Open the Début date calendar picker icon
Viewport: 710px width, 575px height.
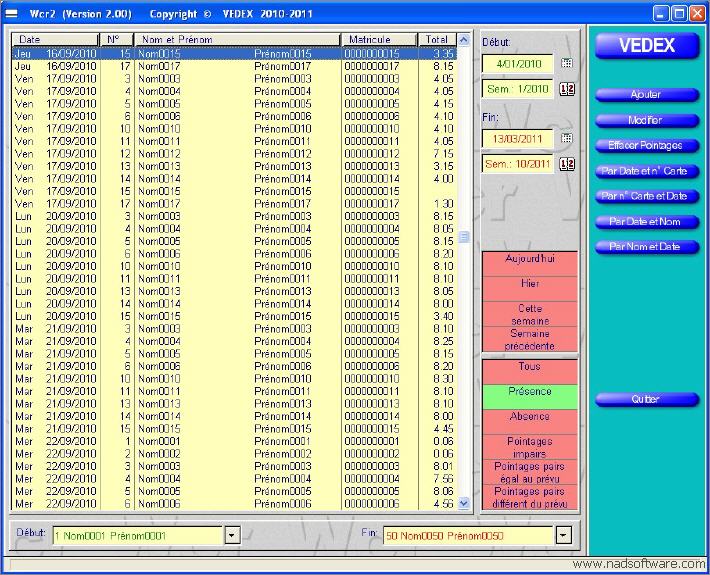coord(566,63)
